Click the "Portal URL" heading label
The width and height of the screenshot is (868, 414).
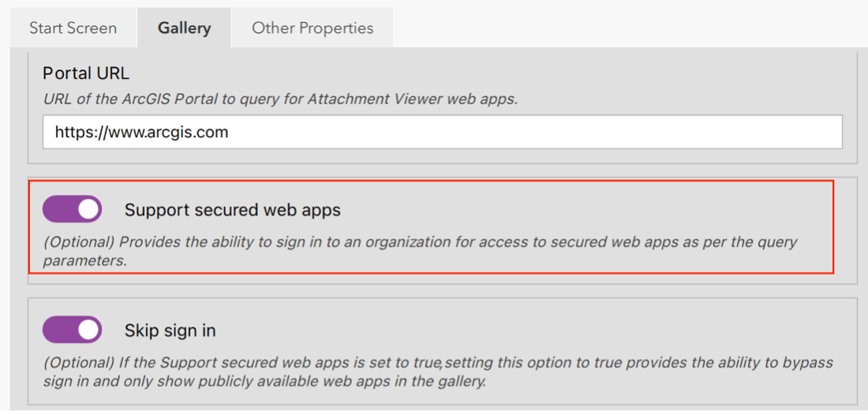(x=86, y=73)
